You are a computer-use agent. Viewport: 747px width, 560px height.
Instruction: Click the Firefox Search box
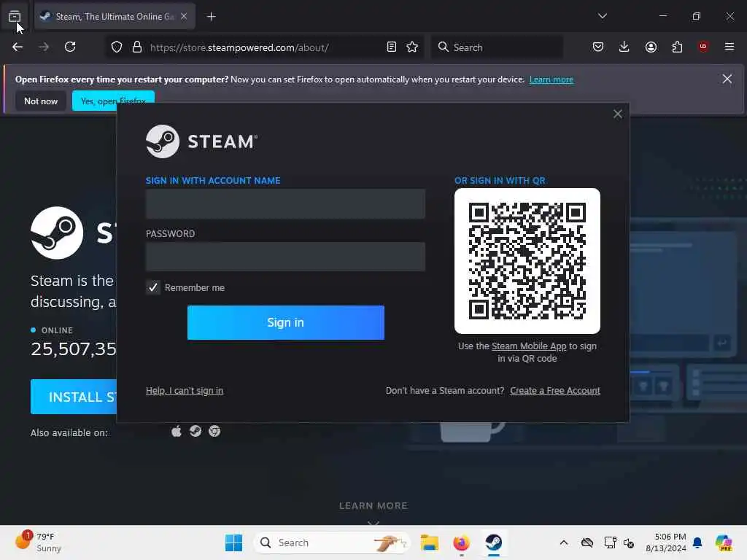(x=498, y=47)
